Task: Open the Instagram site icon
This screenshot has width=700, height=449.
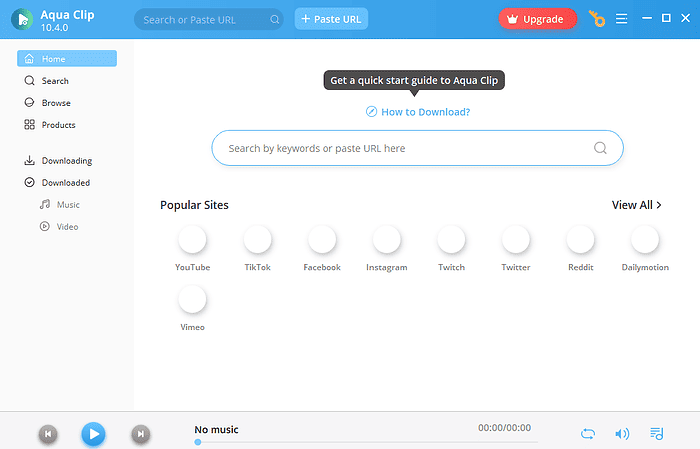Action: click(x=387, y=239)
